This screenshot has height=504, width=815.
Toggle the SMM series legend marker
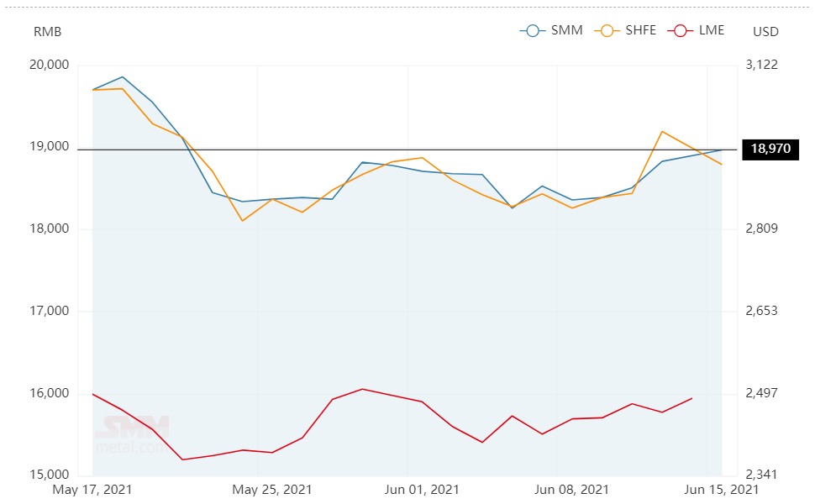[x=551, y=30]
